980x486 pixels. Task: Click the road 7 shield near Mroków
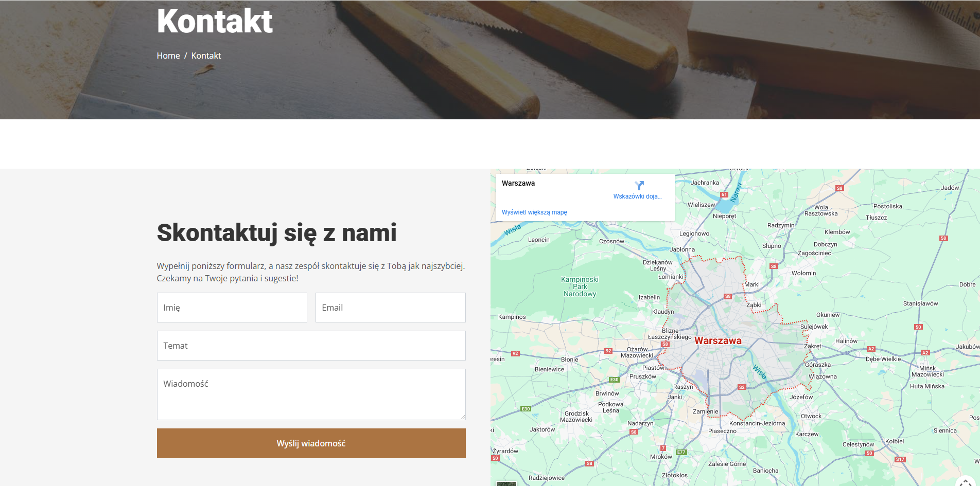[x=663, y=448]
